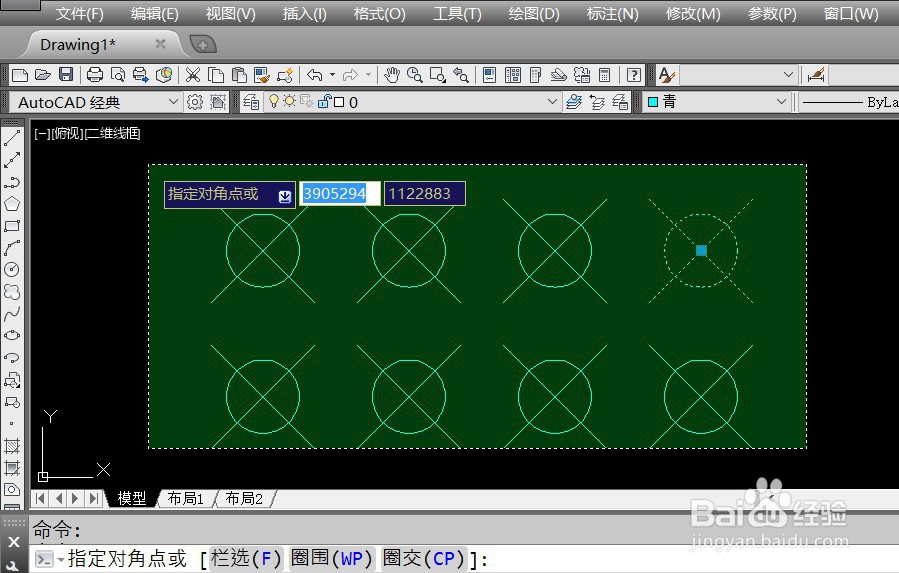
Task: Choose 圈围(WP) option in command line
Action: 332,558
